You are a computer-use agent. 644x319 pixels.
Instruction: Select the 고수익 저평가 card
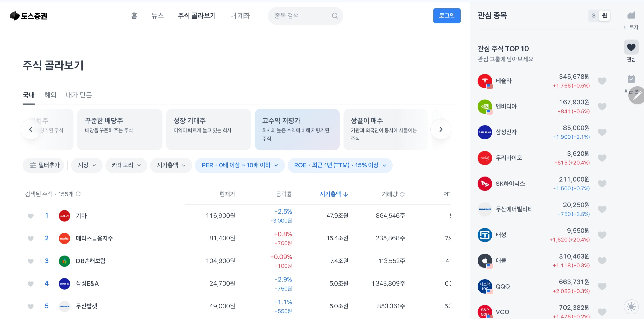297,129
